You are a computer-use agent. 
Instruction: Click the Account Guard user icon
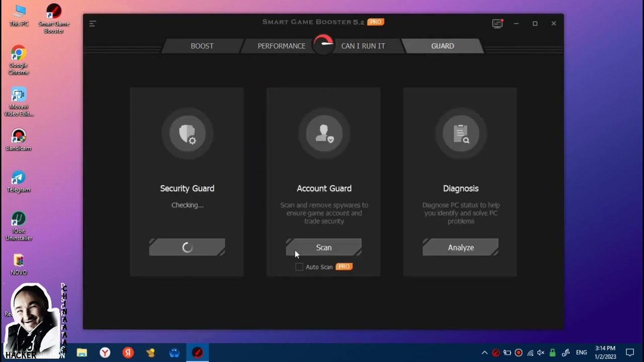pos(324,134)
